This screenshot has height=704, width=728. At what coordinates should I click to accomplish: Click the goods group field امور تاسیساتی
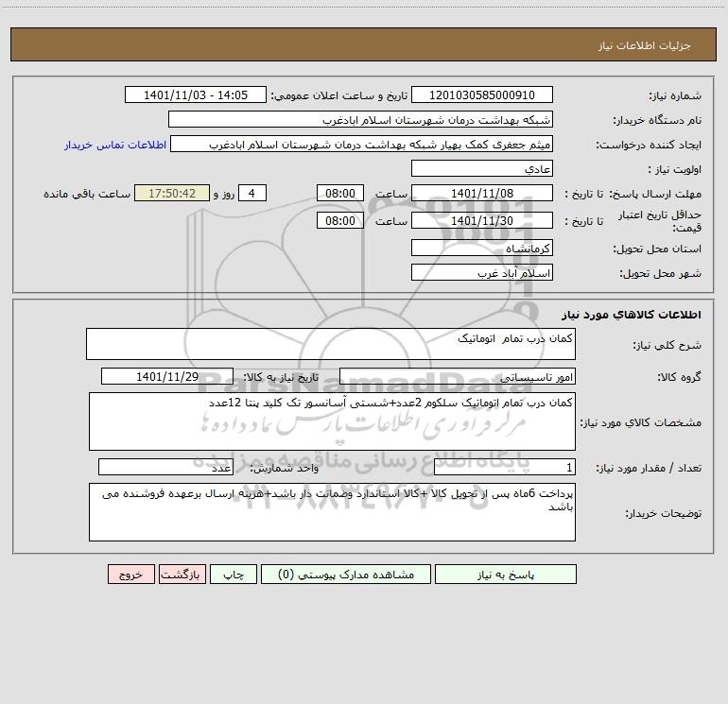[458, 376]
